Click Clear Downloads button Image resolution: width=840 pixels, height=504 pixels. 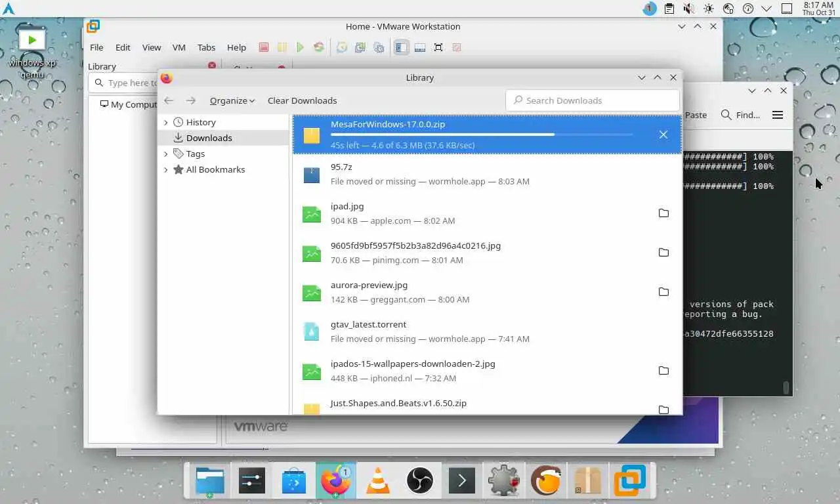click(302, 100)
